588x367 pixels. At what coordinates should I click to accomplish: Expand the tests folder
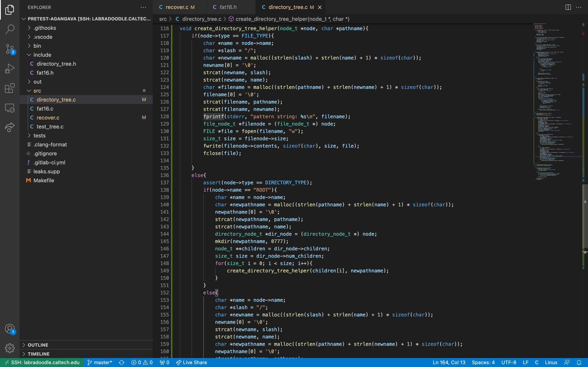pyautogui.click(x=39, y=135)
